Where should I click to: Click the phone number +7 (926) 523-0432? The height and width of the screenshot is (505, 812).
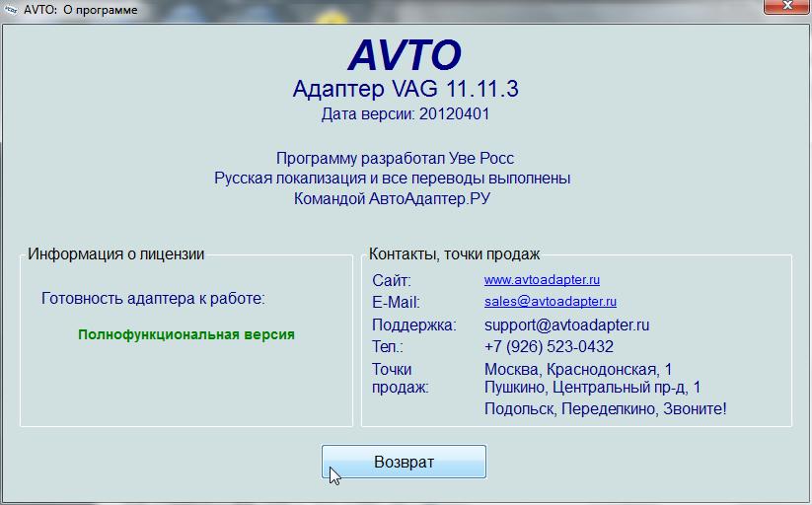click(x=549, y=346)
